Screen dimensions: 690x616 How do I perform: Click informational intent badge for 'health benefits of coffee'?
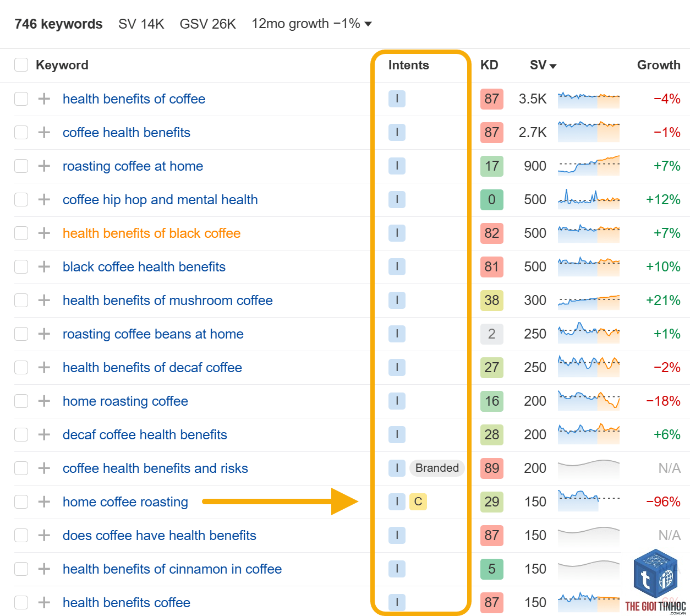pos(397,99)
